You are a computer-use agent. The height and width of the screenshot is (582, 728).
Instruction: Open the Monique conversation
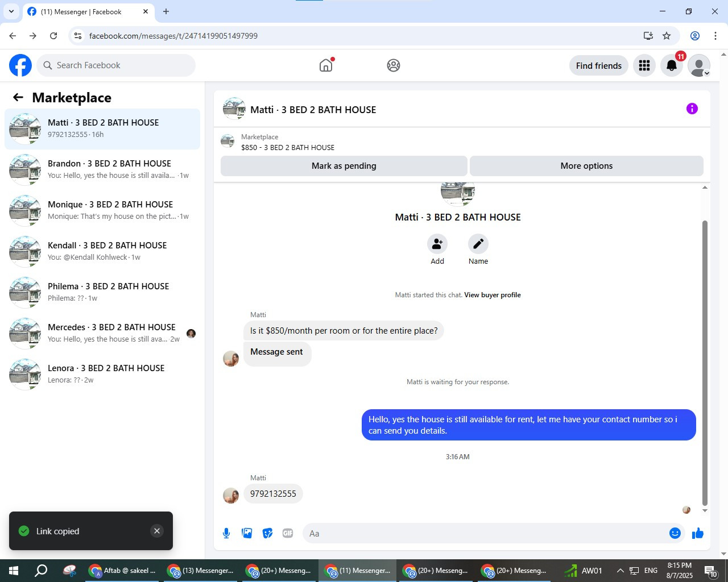pos(102,211)
